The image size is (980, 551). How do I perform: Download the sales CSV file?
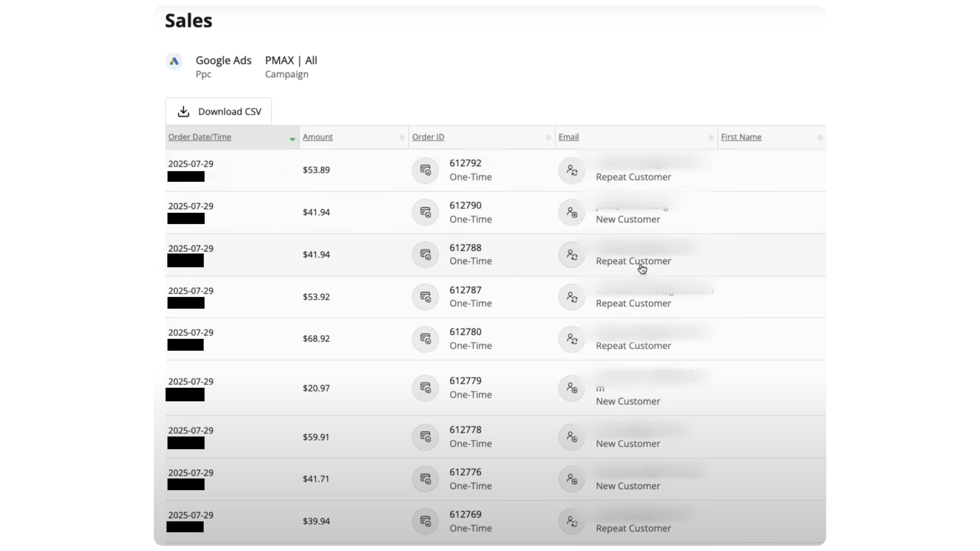tap(219, 111)
